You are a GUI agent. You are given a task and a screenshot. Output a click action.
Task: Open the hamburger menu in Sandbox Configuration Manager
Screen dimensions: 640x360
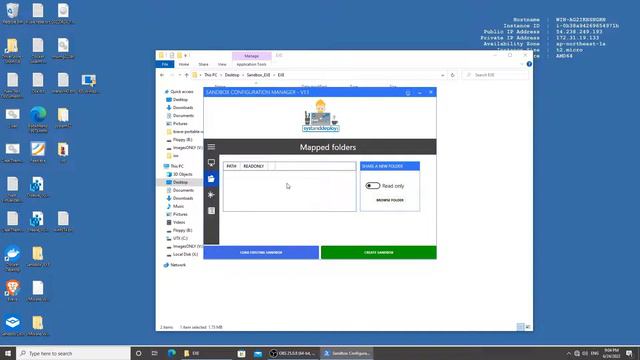[211, 147]
